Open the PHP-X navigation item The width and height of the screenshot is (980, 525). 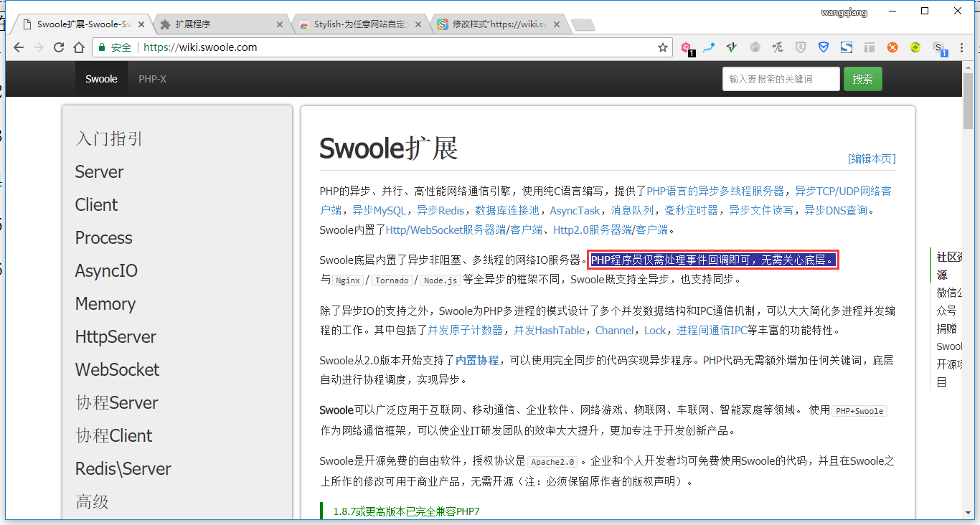point(152,79)
